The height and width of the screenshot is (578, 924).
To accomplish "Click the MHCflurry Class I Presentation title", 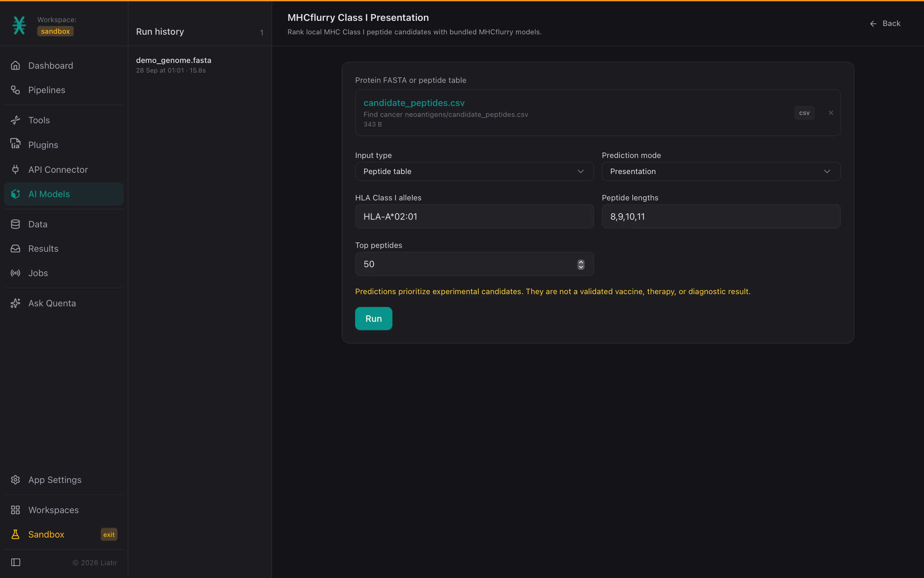I will [358, 18].
